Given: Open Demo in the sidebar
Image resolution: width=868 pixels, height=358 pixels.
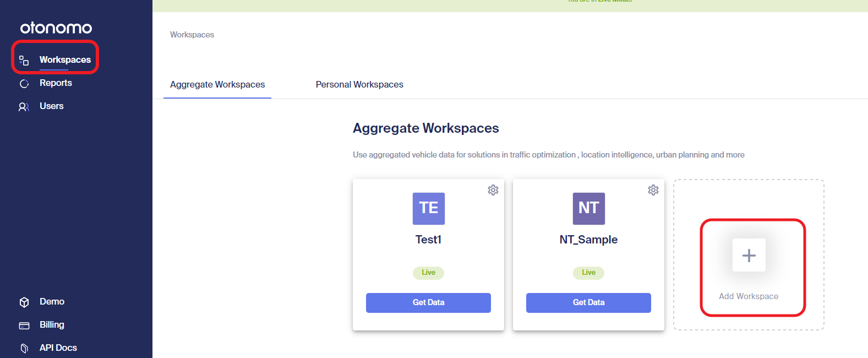Looking at the screenshot, I should pyautogui.click(x=52, y=301).
